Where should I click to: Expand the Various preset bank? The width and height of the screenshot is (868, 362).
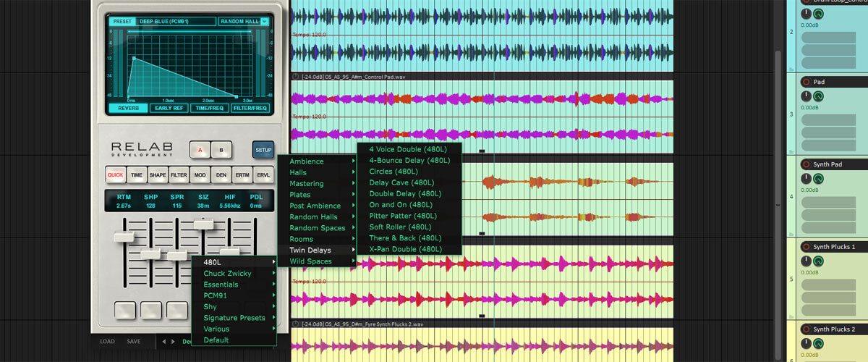pyautogui.click(x=234, y=329)
